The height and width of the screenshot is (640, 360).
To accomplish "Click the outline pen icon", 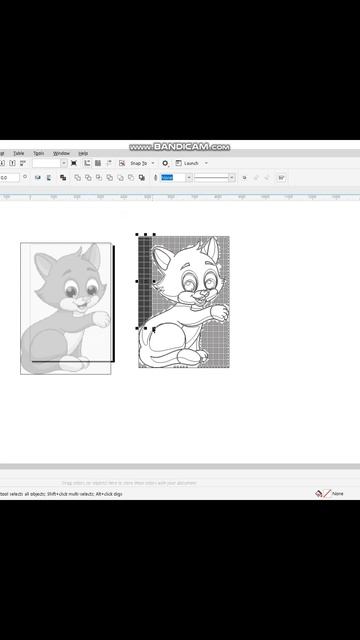I will pos(156,178).
